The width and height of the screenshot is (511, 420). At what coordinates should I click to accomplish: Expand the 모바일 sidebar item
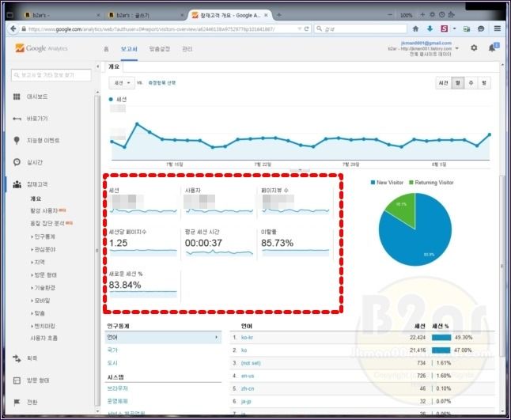(40, 301)
